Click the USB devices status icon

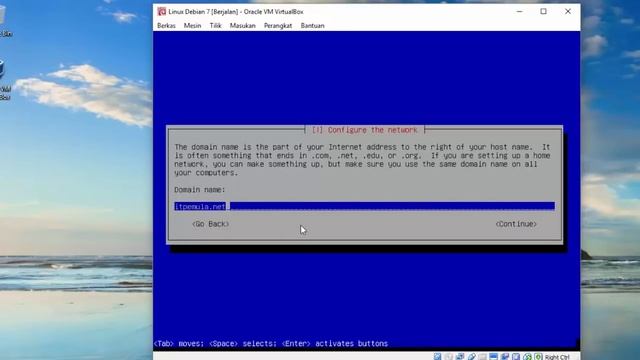pos(471,356)
